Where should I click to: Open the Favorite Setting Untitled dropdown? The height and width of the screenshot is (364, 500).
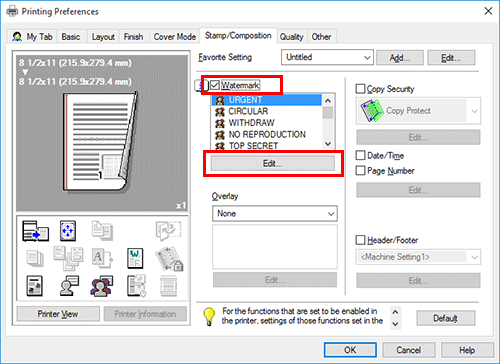(x=327, y=57)
